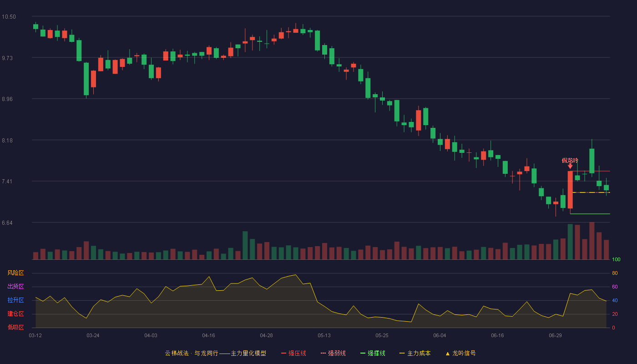This screenshot has height=364, width=637.
Task: Select the 拉升区 zone label
Action: pos(15,300)
